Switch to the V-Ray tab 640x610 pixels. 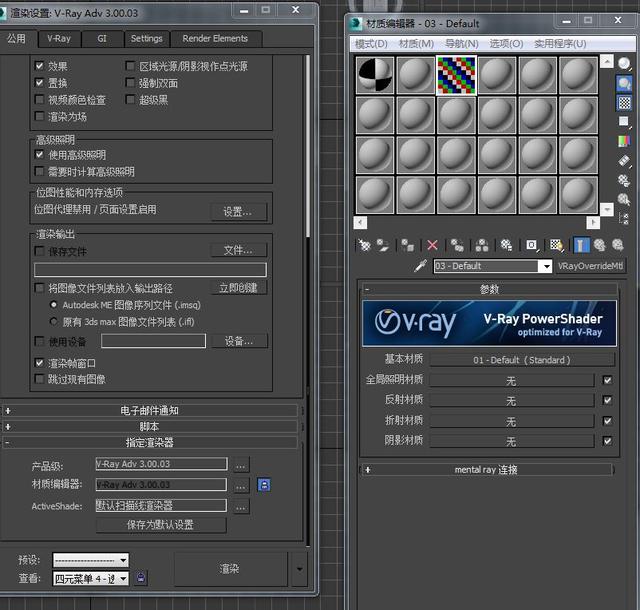[59, 39]
